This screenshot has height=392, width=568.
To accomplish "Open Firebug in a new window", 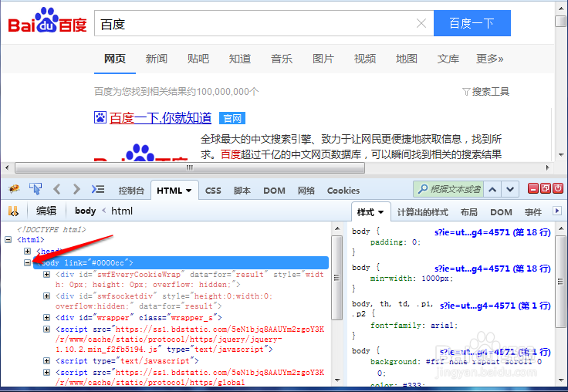I will tap(545, 188).
